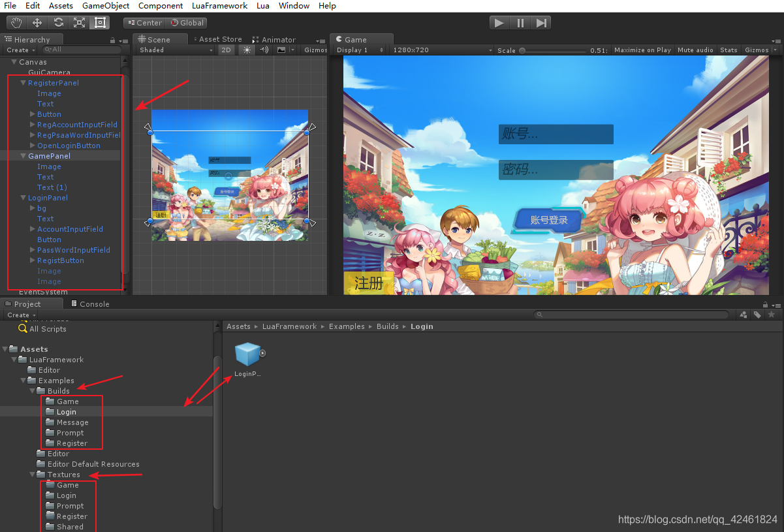Select the Hand tool
This screenshot has height=532, width=784.
tap(16, 23)
